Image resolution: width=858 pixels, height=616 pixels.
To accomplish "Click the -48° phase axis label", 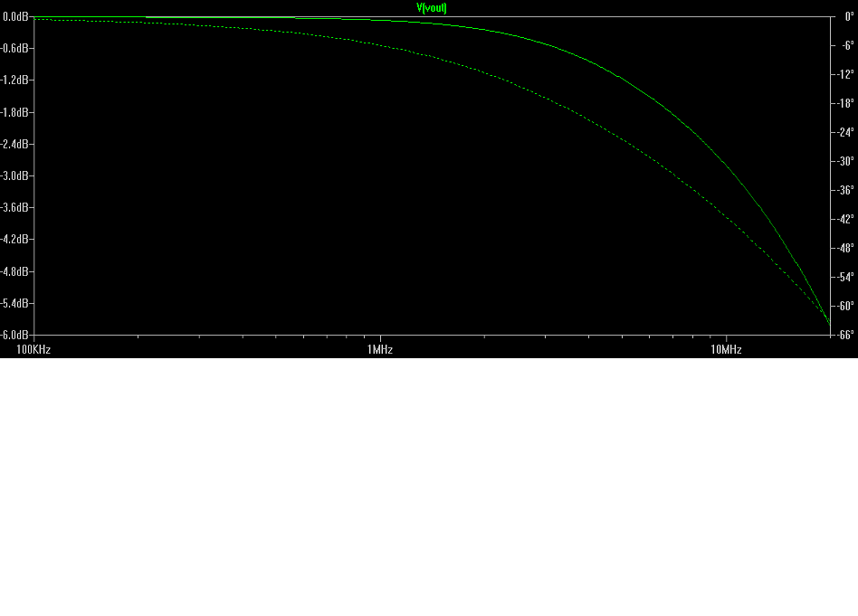I will [x=846, y=248].
